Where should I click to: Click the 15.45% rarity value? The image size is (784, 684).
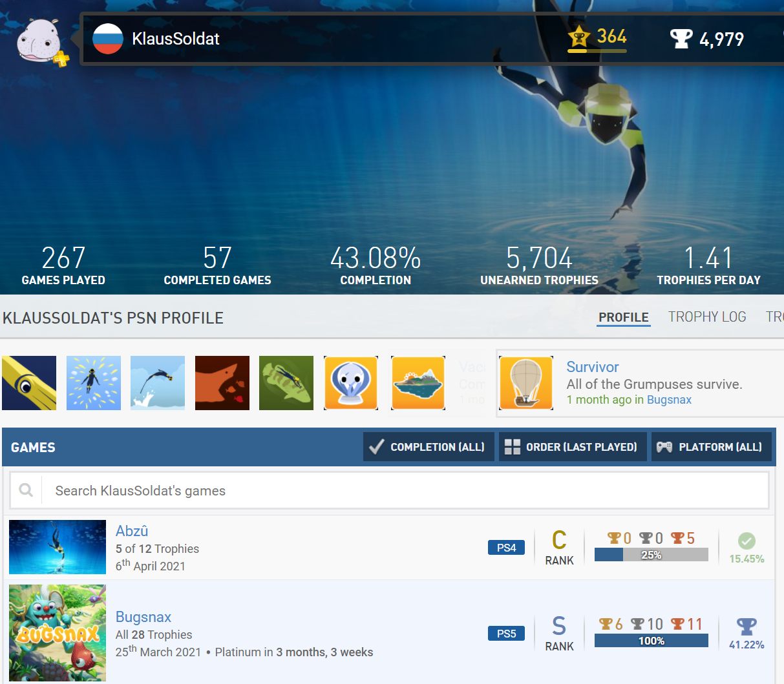click(x=747, y=559)
